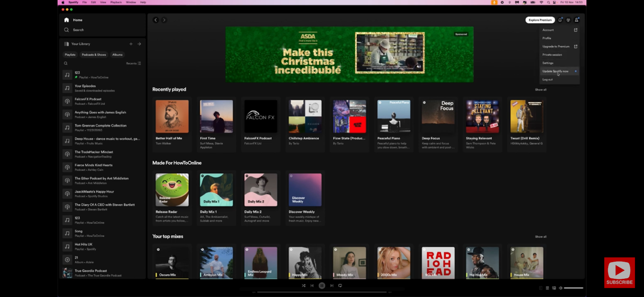Choose Account in the profile menu

click(x=559, y=30)
